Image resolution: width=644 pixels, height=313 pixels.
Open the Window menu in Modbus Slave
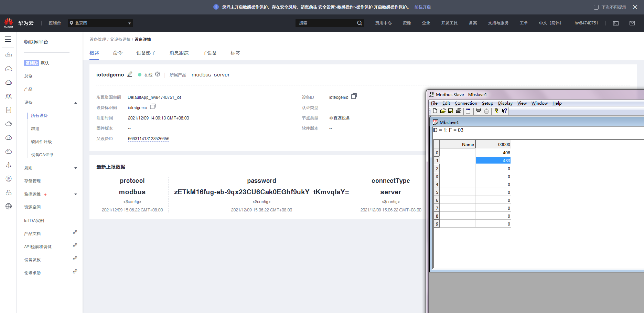tap(539, 103)
